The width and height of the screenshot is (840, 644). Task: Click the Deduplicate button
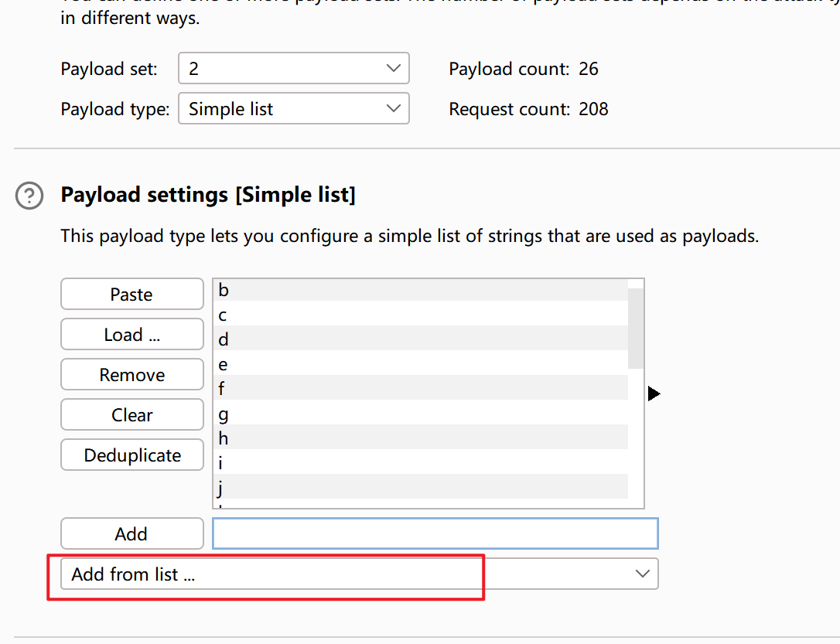132,455
